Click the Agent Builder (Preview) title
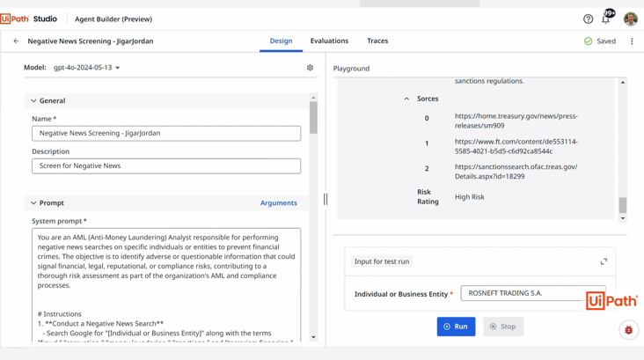The height and width of the screenshot is (360, 644). click(113, 18)
